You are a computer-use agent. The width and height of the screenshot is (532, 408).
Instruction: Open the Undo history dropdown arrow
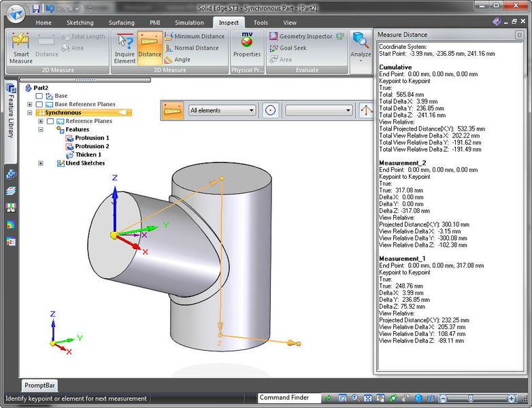click(x=59, y=8)
